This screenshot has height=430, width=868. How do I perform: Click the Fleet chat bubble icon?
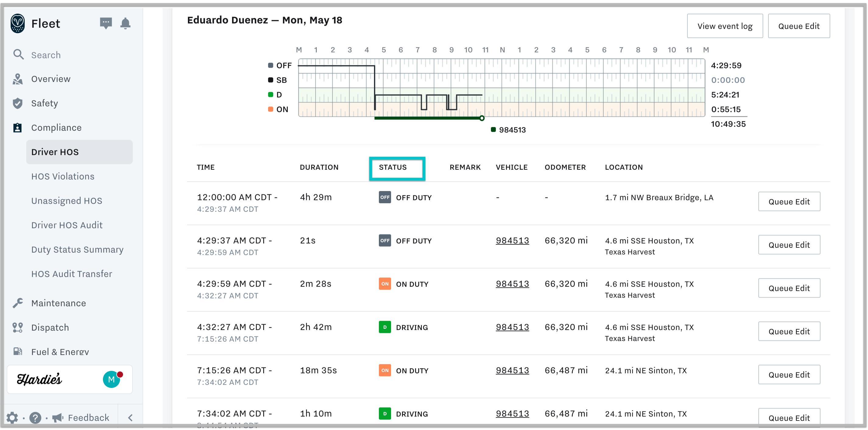tap(106, 23)
